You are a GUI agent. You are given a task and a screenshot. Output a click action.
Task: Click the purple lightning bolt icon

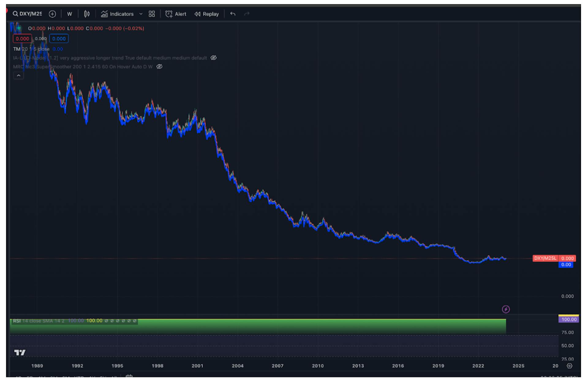506,309
